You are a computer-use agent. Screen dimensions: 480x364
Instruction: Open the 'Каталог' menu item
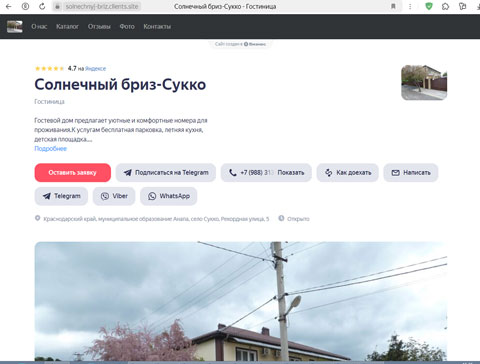point(67,26)
